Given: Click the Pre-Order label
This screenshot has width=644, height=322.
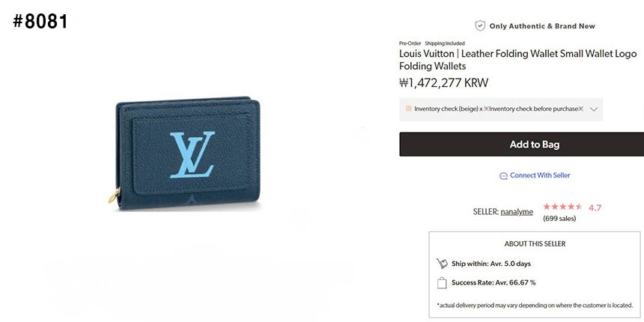Looking at the screenshot, I should pos(410,43).
